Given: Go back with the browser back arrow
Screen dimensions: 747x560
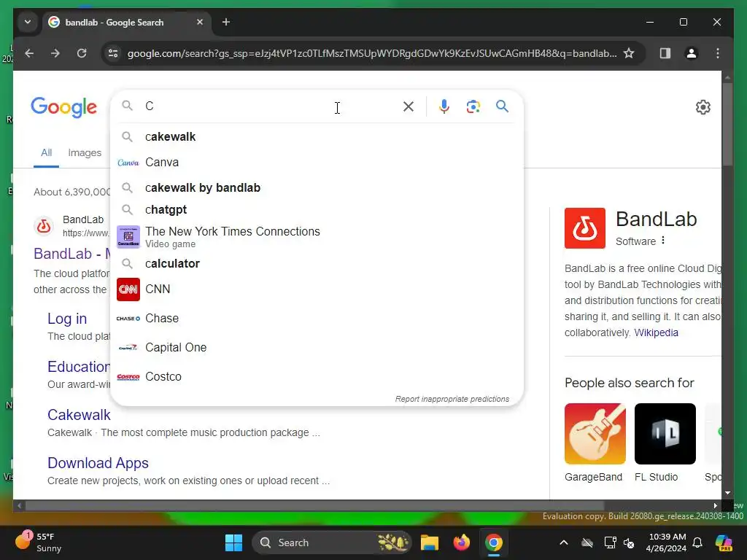Looking at the screenshot, I should pos(29,52).
